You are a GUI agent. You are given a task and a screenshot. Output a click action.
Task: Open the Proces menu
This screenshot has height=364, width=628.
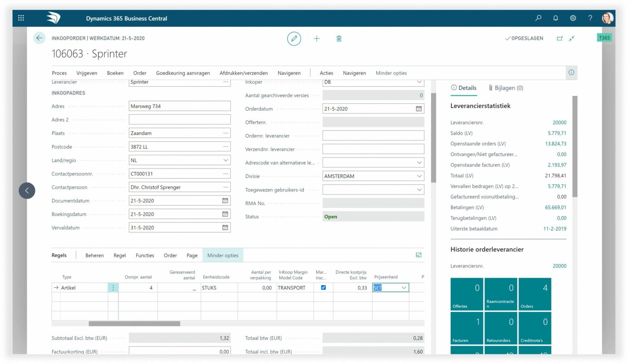point(59,73)
